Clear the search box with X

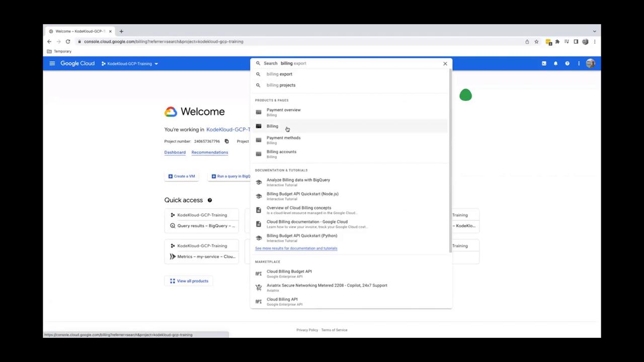click(x=445, y=63)
